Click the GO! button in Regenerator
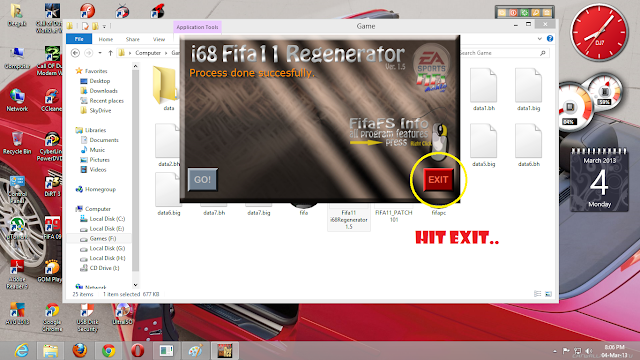Viewport: 640px width, 360px height. (202, 180)
